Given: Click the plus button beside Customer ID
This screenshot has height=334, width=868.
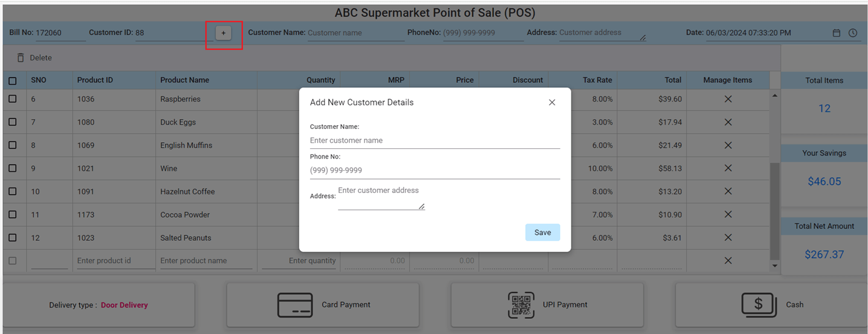Looking at the screenshot, I should coord(224,33).
